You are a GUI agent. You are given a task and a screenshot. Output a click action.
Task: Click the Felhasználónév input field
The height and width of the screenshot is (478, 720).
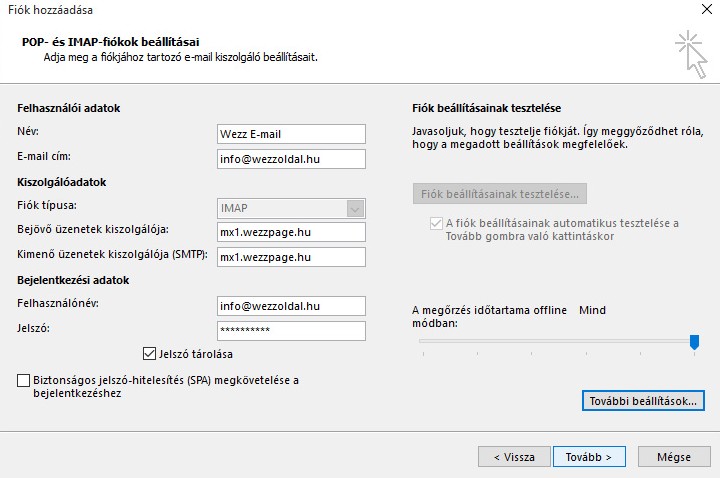pos(291,306)
